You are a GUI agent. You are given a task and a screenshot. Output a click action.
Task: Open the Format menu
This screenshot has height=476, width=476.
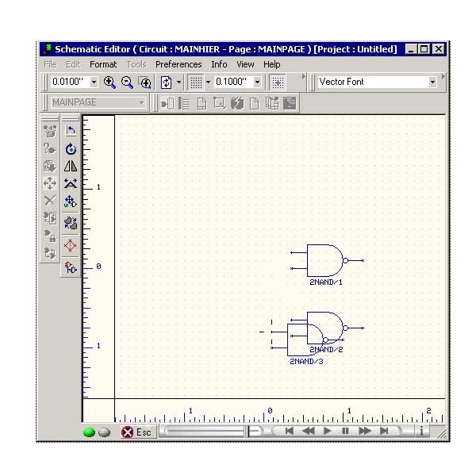[x=103, y=64]
